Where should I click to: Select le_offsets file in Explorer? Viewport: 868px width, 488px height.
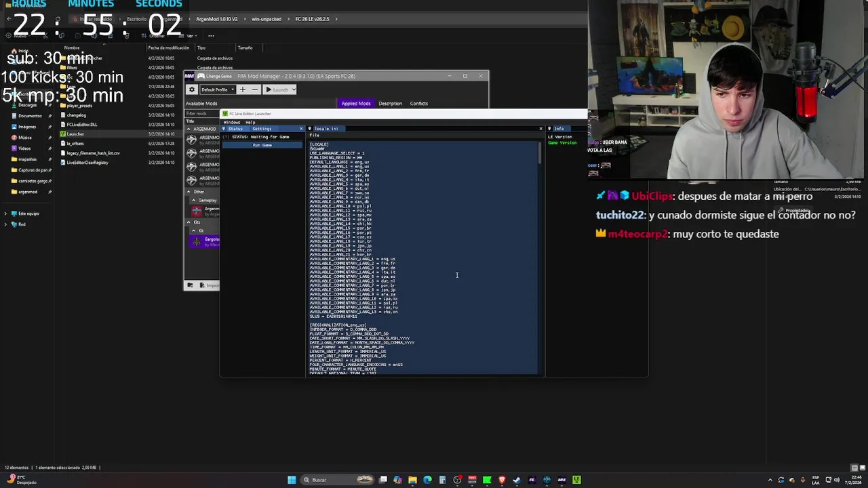point(75,144)
